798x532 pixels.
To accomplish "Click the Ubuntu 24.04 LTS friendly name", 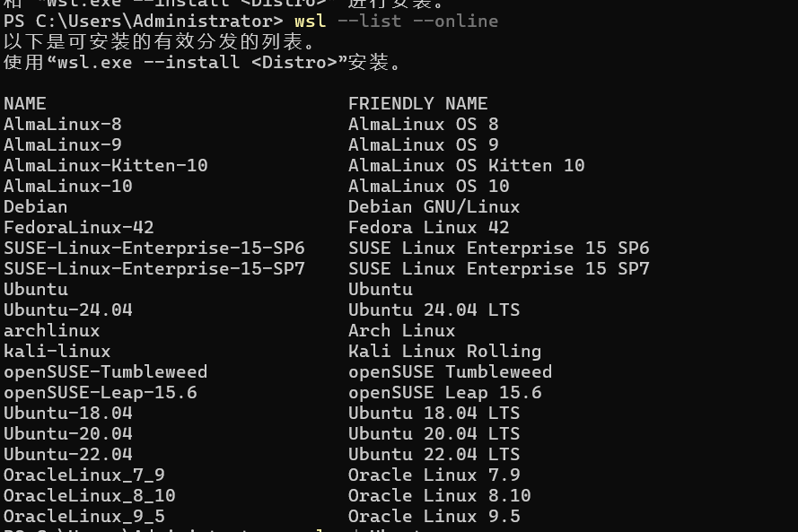I will pyautogui.click(x=434, y=310).
